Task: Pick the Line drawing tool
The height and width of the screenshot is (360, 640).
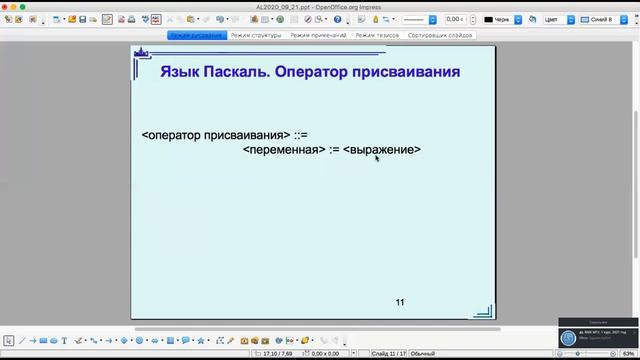Action: (x=22, y=340)
